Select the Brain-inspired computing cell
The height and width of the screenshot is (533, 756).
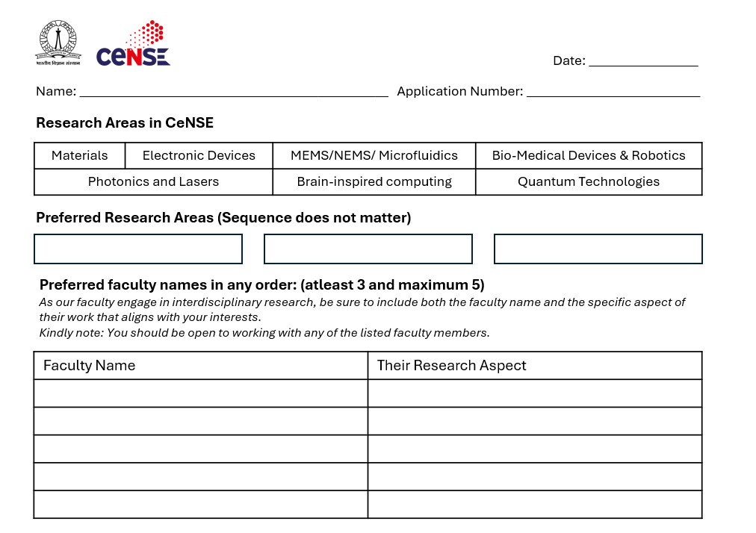pos(374,181)
